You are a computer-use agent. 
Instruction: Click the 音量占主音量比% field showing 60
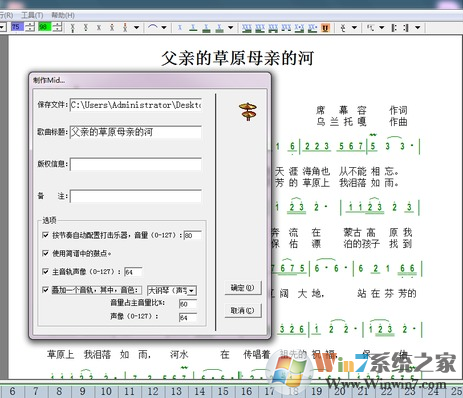click(188, 304)
